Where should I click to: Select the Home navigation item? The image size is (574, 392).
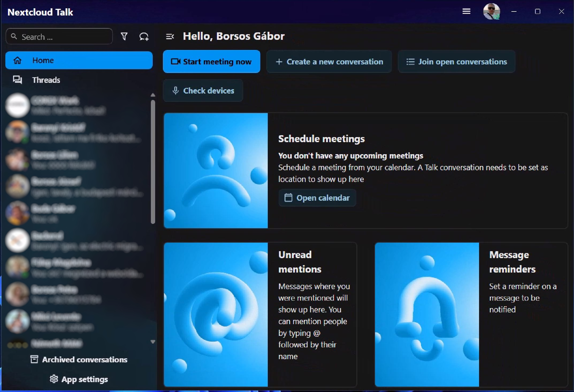point(79,60)
